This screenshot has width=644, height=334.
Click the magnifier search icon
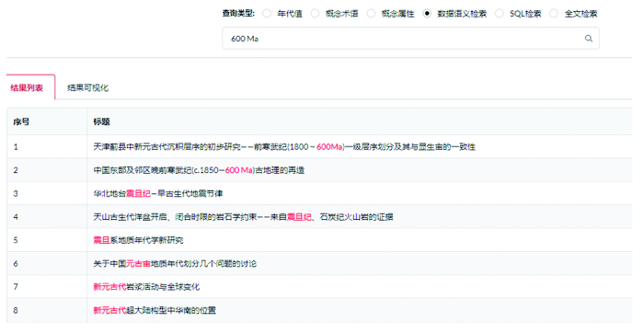589,39
